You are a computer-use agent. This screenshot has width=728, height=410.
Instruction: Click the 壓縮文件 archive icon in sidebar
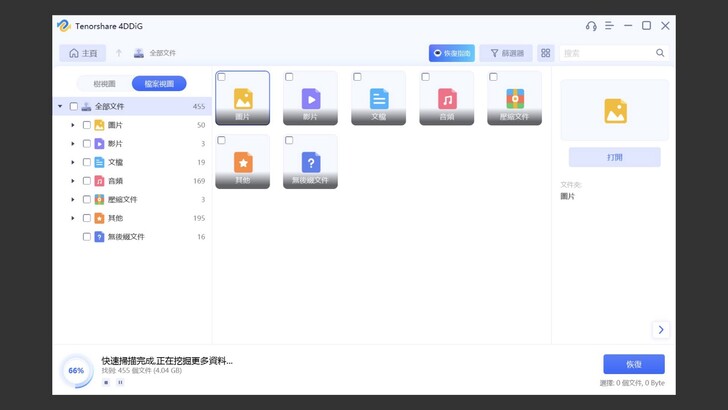(x=99, y=199)
